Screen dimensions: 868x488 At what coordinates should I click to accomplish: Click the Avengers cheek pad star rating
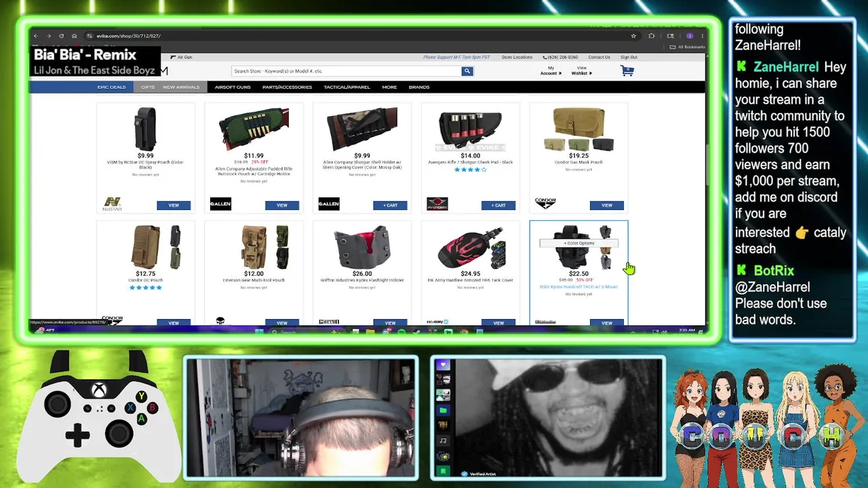point(471,169)
